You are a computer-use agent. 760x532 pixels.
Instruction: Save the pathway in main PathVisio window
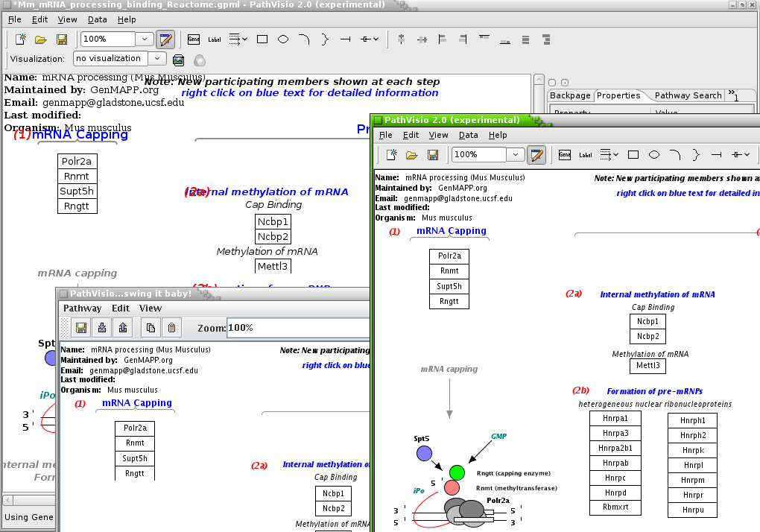tap(62, 39)
